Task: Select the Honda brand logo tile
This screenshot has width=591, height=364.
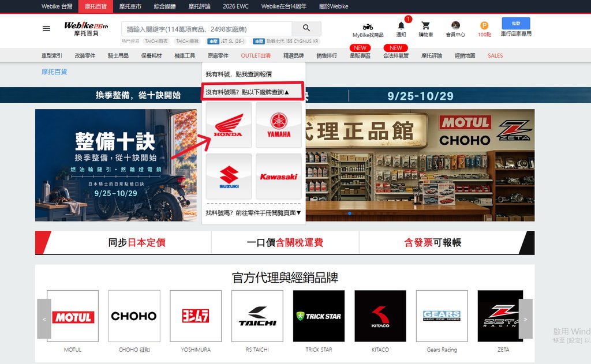Action: (229, 125)
